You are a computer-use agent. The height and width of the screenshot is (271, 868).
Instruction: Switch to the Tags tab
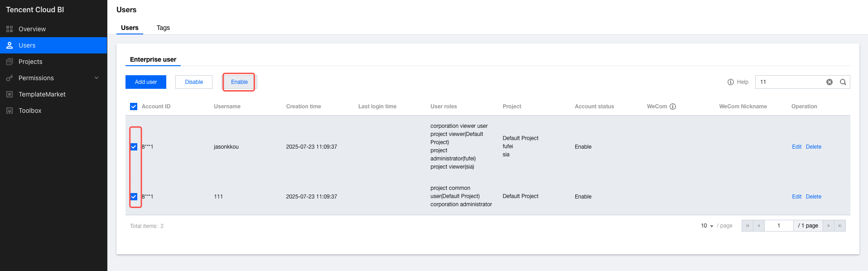pos(163,28)
